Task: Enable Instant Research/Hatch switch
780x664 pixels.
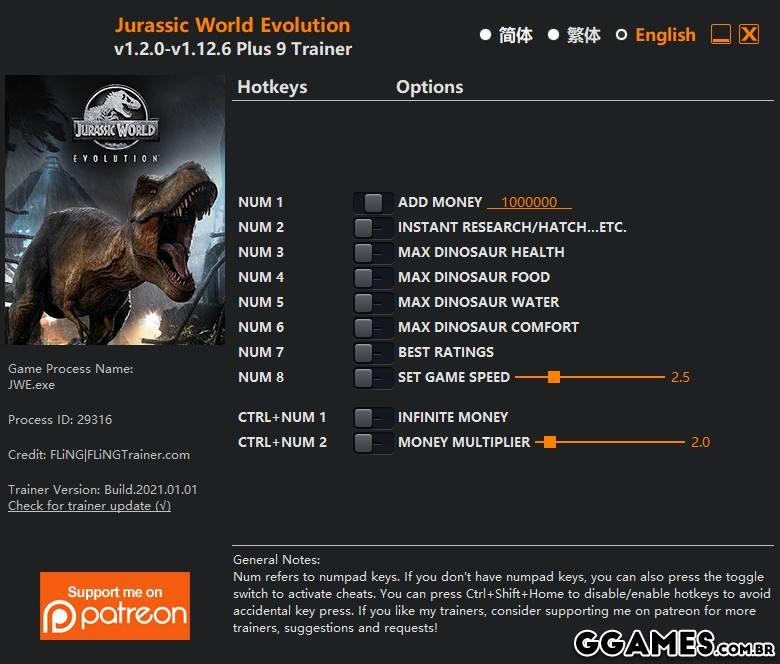Action: (x=372, y=227)
